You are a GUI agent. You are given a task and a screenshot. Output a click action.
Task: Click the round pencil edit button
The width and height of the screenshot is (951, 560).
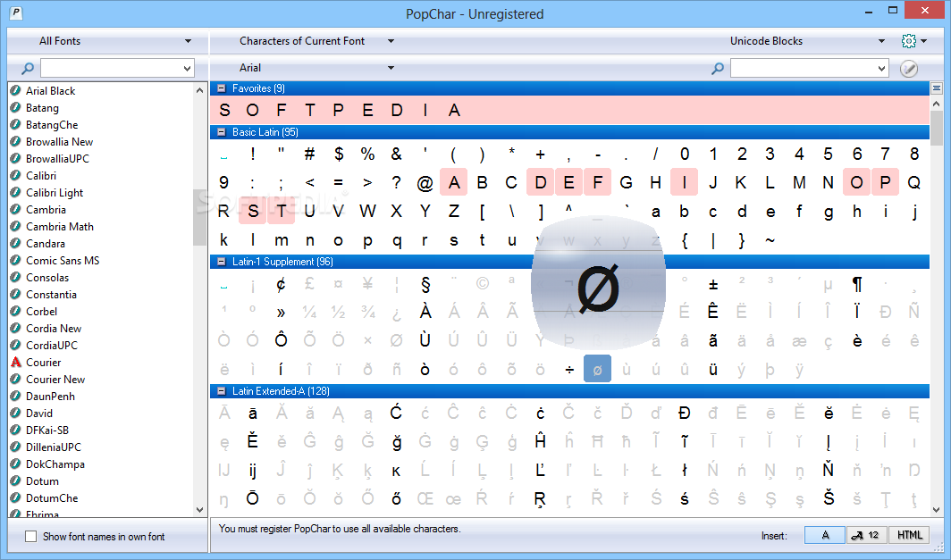pos(908,69)
